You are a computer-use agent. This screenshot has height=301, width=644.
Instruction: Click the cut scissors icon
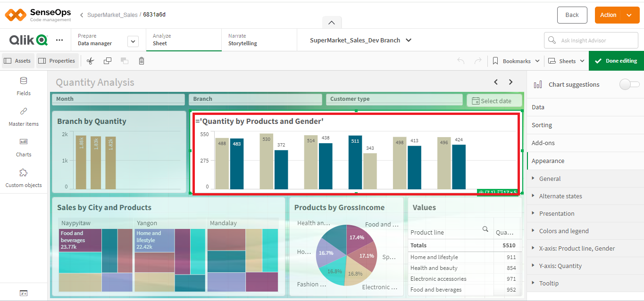(x=91, y=61)
